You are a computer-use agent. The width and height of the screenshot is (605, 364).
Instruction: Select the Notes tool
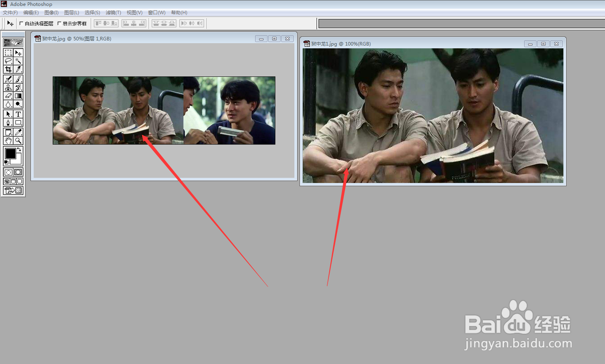8,132
